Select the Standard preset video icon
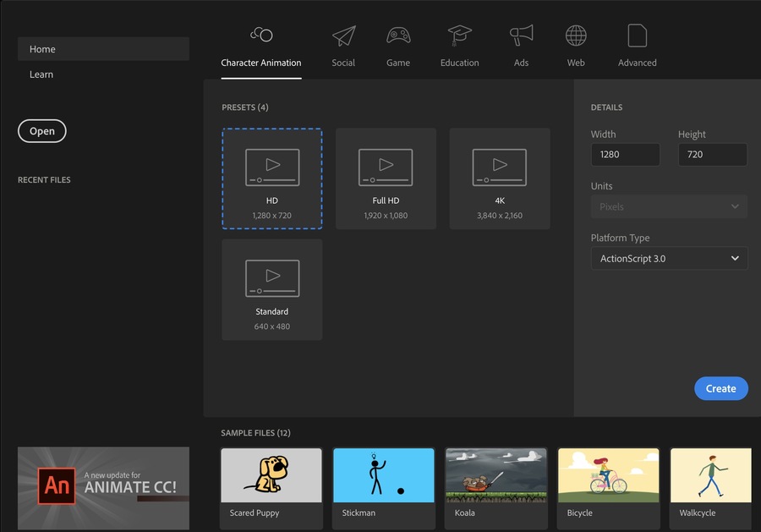The width and height of the screenshot is (761, 532). [272, 278]
